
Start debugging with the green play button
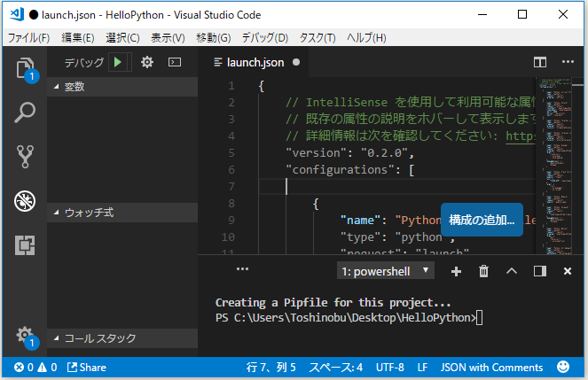(x=118, y=62)
